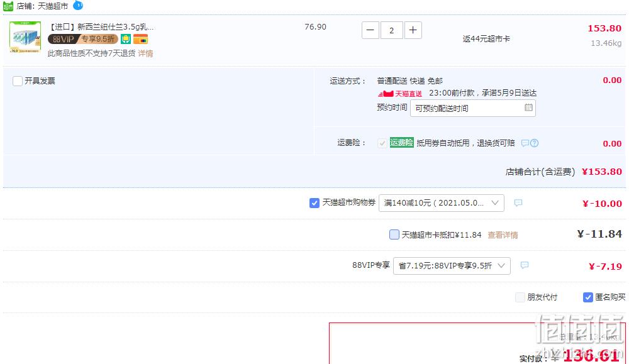Increase quantity with plus button
The image size is (629, 364).
coord(413,30)
